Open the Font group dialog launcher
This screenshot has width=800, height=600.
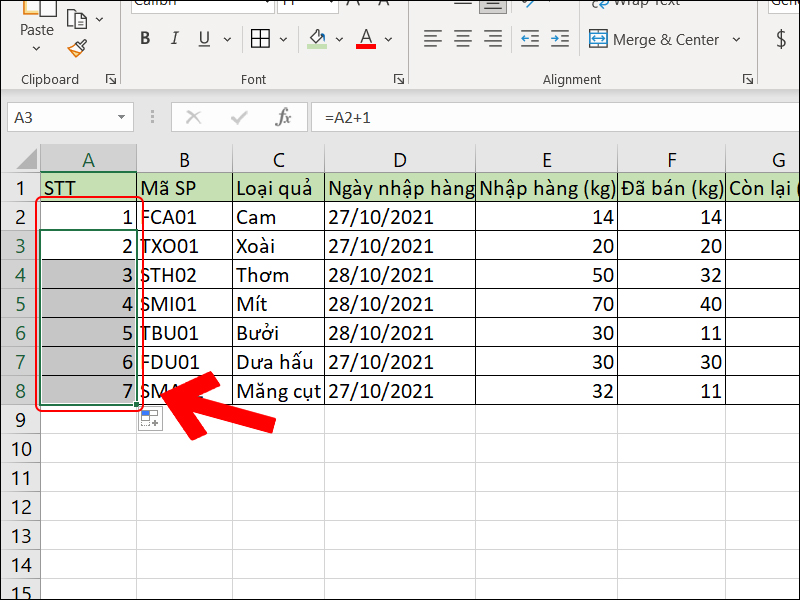(x=399, y=78)
